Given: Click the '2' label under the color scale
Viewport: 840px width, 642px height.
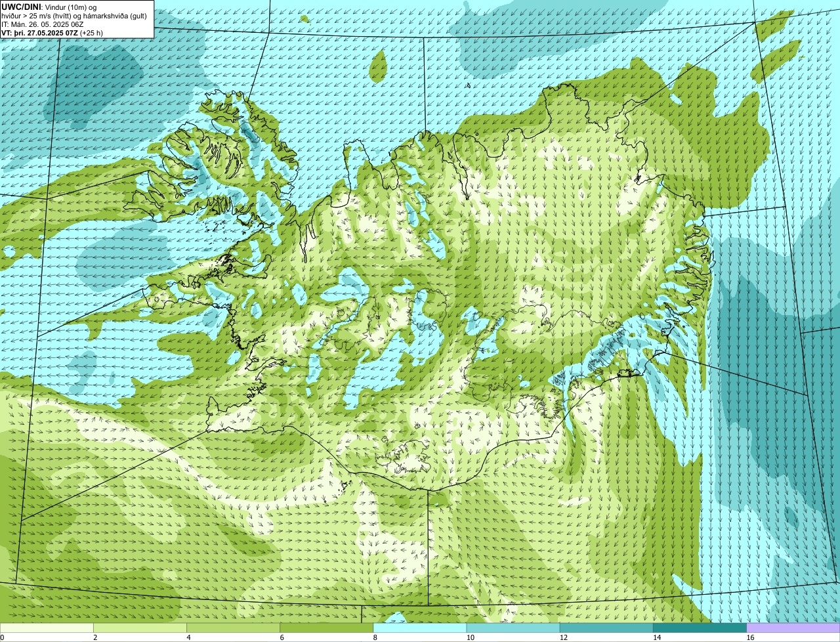Looking at the screenshot, I should 95,637.
